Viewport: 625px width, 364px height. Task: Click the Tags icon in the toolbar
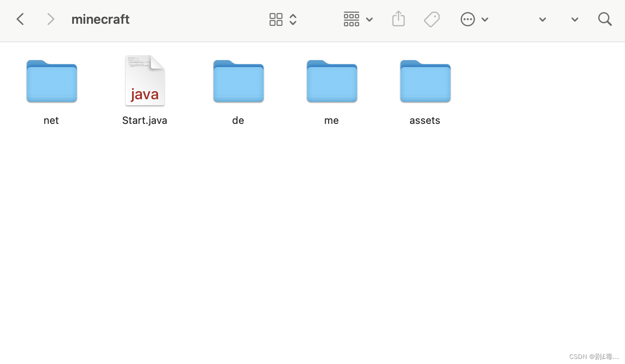tap(432, 19)
